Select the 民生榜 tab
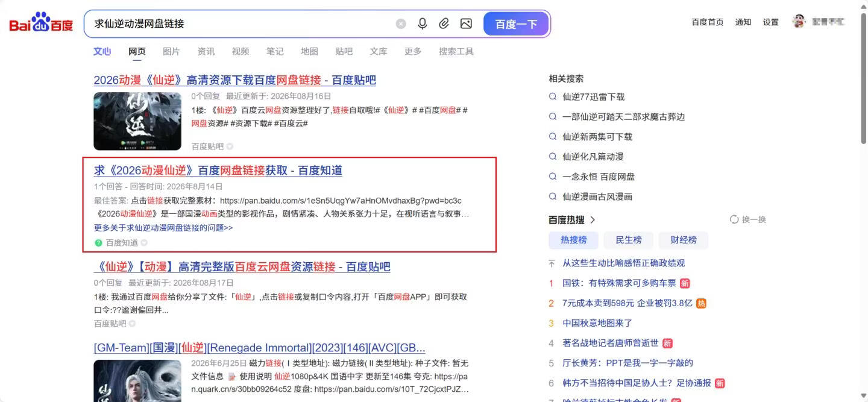The height and width of the screenshot is (402, 868). point(629,240)
